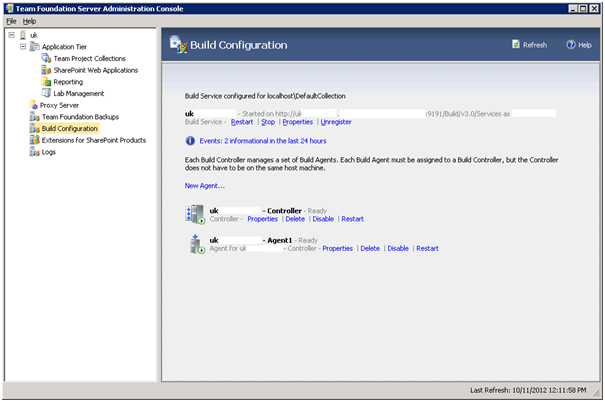
Task: Click the Refresh icon in header
Action: pos(516,44)
